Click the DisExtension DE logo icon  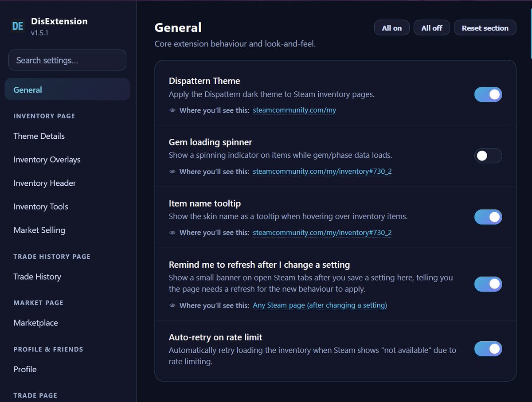(18, 26)
